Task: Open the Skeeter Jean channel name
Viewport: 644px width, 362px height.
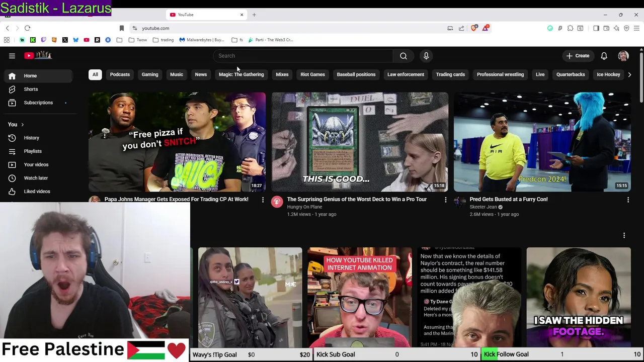Action: tap(483, 207)
